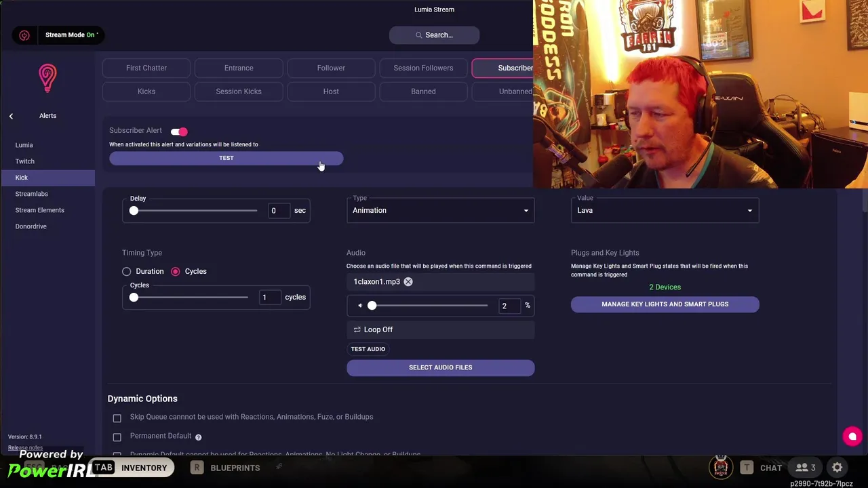
Task: Click the Delay slider handle
Action: (134, 211)
